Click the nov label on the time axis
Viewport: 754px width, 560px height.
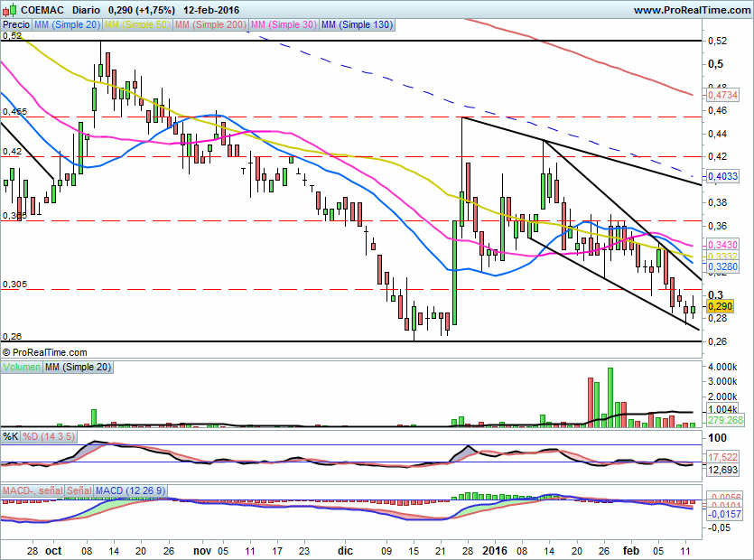tap(202, 551)
